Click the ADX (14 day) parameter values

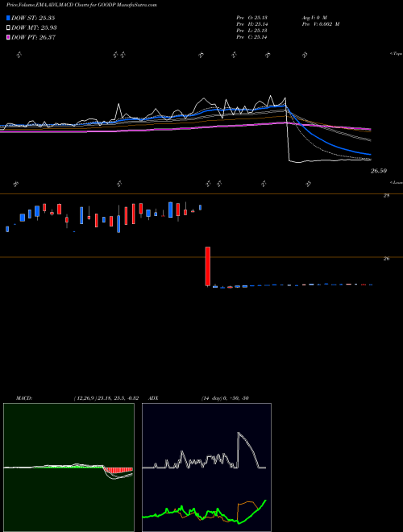tap(225, 398)
